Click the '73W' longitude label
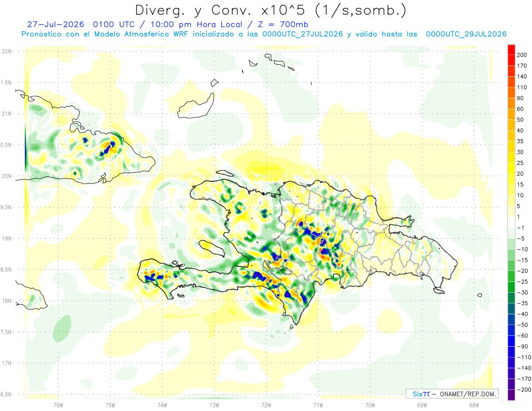Image resolution: width=532 pixels, height=411 pixels. (x=214, y=405)
